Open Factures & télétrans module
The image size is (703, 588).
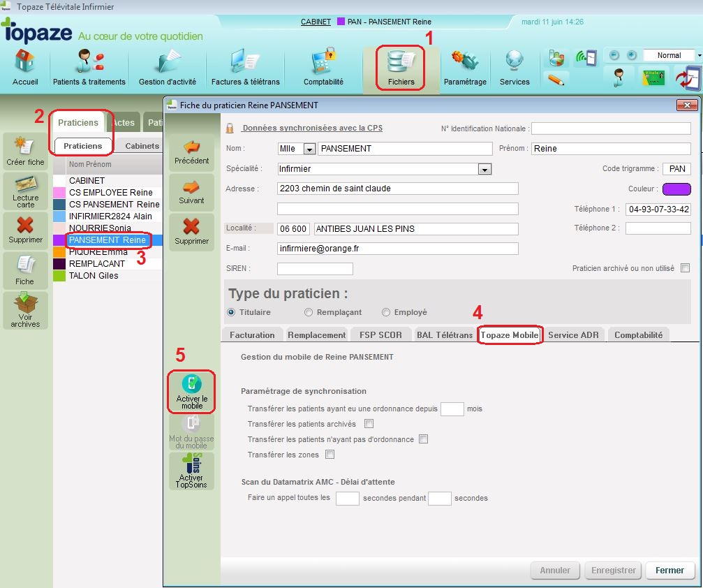[x=245, y=67]
